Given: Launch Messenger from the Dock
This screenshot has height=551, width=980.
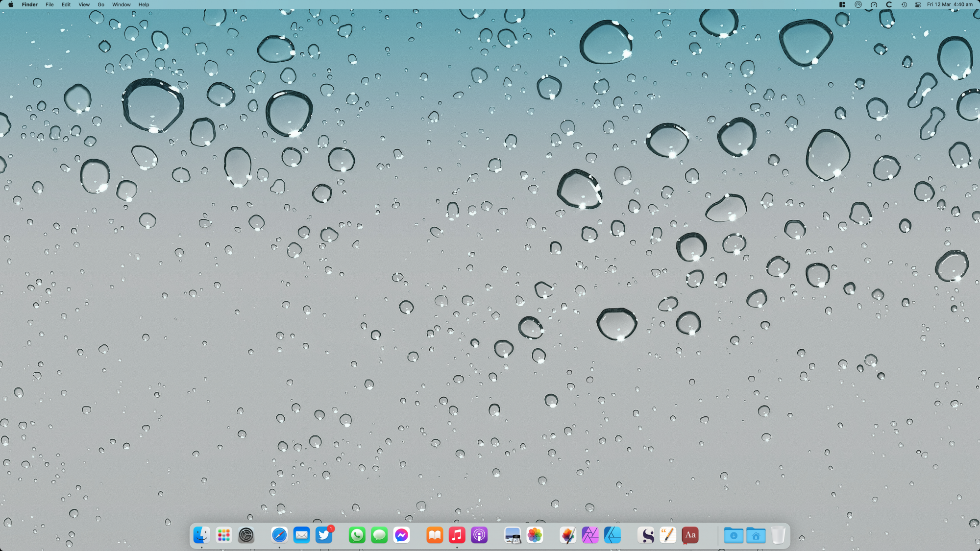Looking at the screenshot, I should [401, 535].
